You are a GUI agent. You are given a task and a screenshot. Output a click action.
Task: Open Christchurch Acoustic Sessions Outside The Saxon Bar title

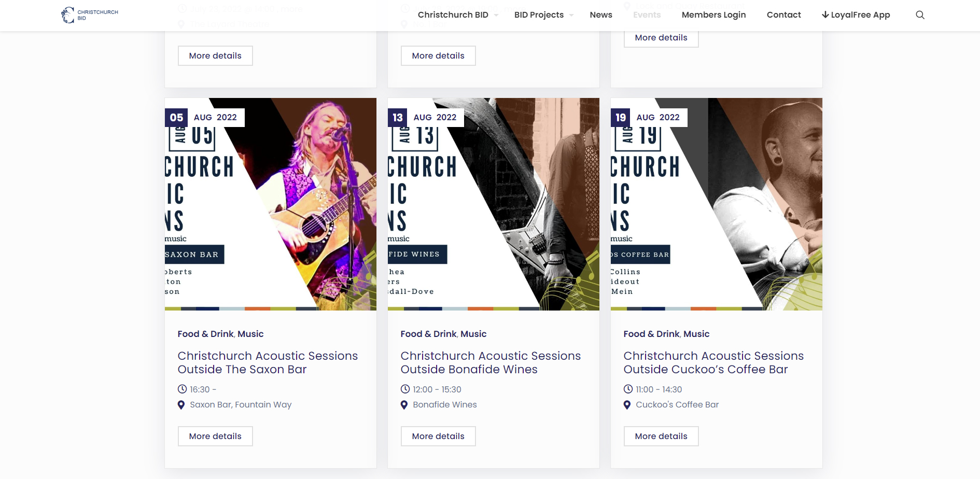coord(268,363)
